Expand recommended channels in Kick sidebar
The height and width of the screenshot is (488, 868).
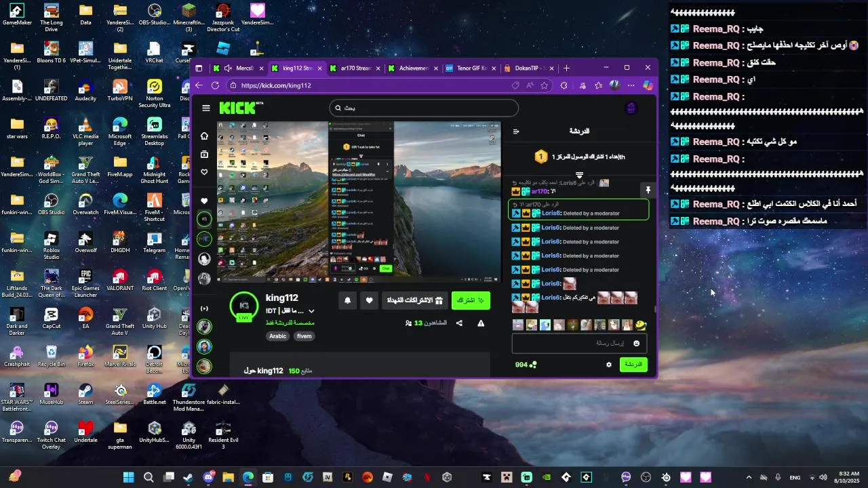click(x=204, y=308)
